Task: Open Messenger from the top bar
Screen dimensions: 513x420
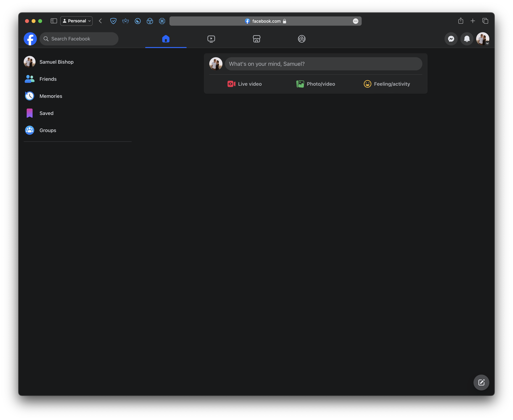Action: coord(451,39)
